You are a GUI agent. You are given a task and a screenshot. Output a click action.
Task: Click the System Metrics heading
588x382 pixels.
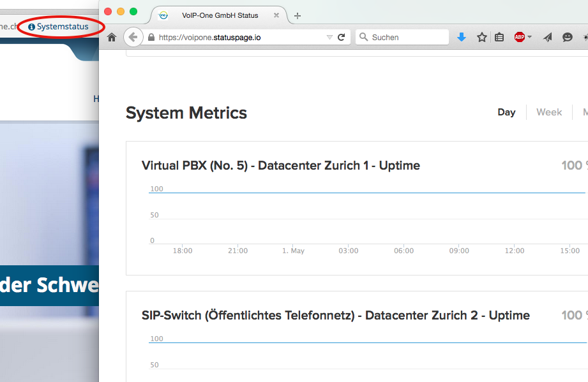point(186,113)
